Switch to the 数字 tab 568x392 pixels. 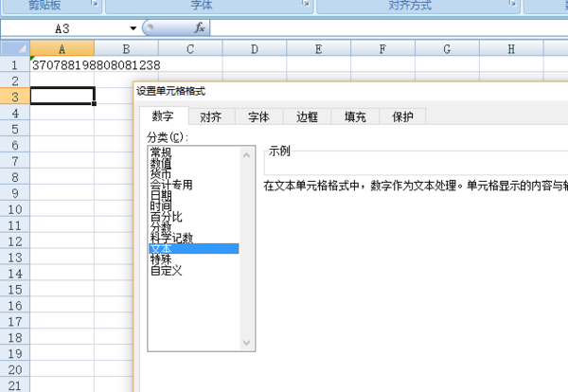click(163, 116)
